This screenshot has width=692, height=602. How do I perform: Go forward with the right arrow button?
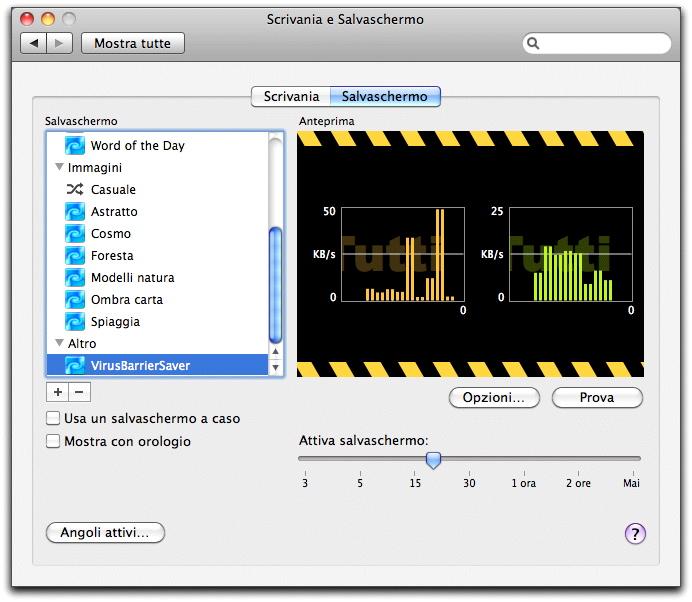(59, 43)
